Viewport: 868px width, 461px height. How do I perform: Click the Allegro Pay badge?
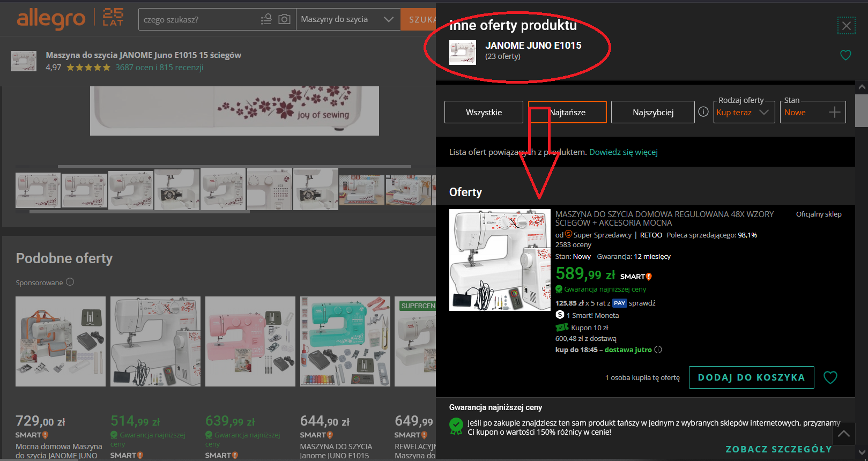point(620,303)
